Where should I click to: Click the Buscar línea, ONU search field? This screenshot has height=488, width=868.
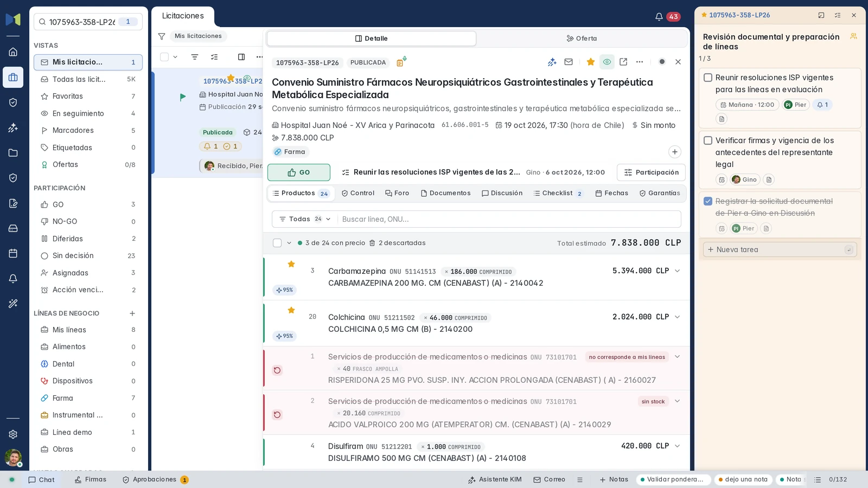pos(508,219)
